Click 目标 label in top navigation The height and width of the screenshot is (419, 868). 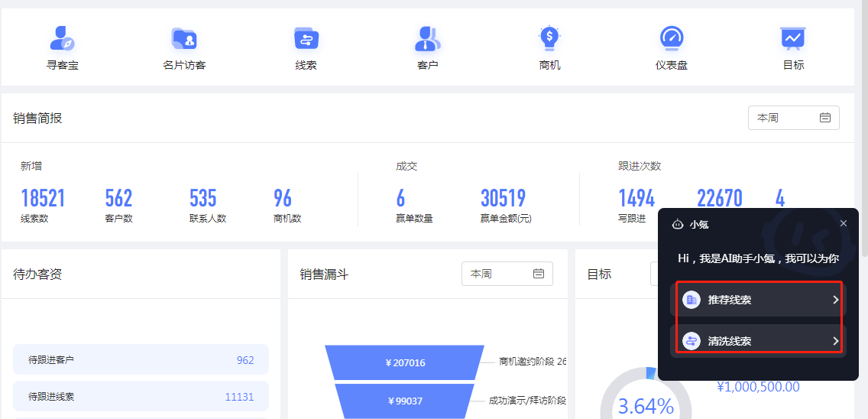tap(793, 65)
